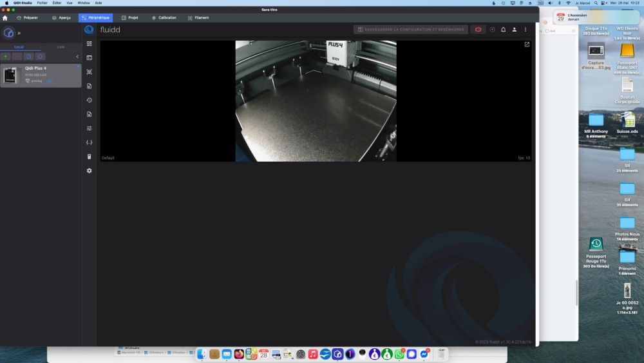Open WhatsApp from the Dock

(x=399, y=354)
